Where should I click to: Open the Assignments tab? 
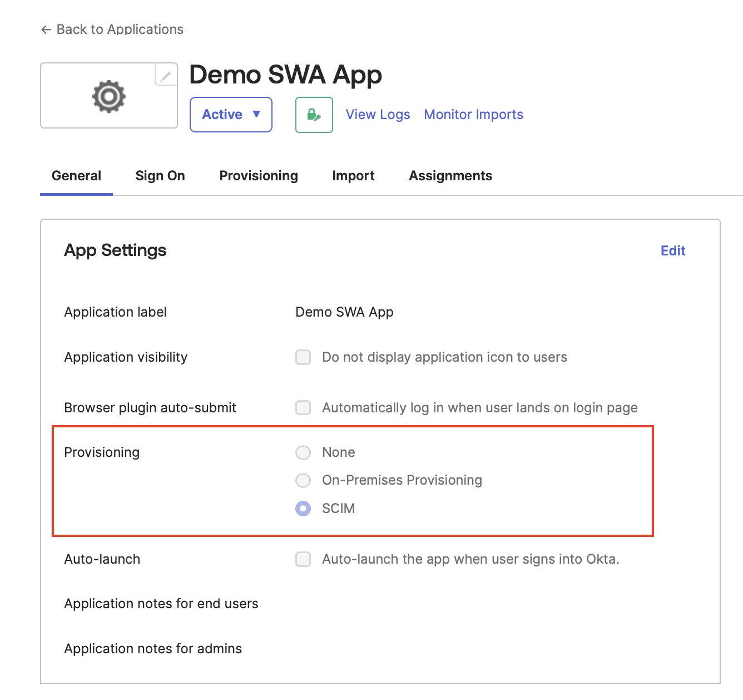450,176
